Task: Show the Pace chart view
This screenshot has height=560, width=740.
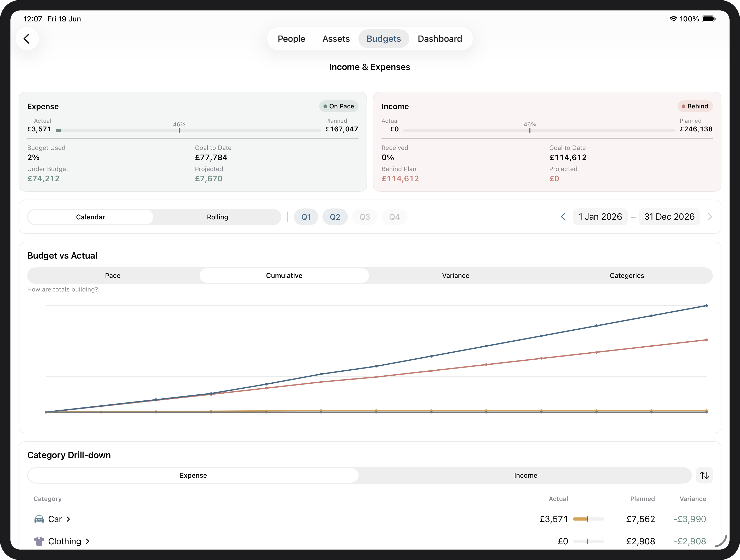Action: coord(113,276)
